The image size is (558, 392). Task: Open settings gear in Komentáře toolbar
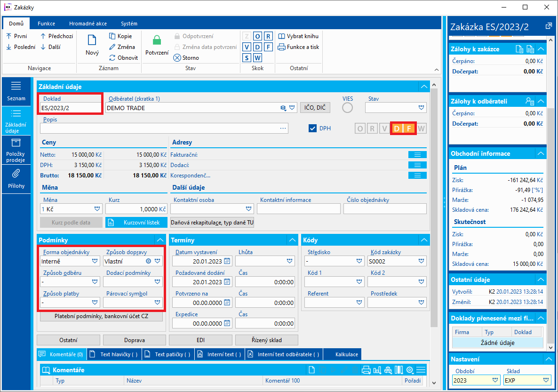pos(410,370)
